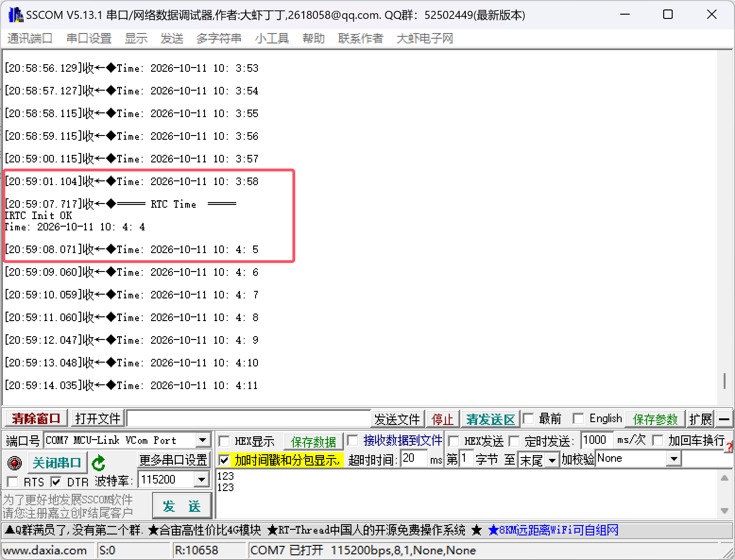735x560 pixels.
Task: Toggle 定时发送 checkbox
Action: (514, 441)
